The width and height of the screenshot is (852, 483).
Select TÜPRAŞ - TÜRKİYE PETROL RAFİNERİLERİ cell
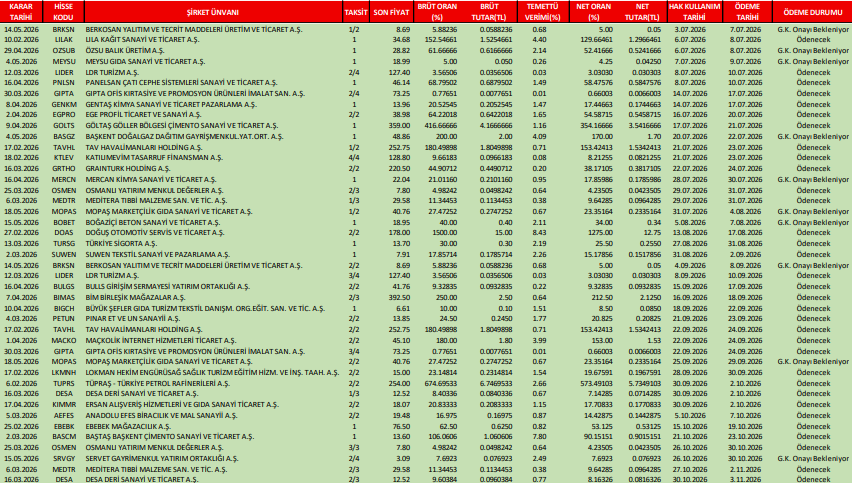click(157, 383)
